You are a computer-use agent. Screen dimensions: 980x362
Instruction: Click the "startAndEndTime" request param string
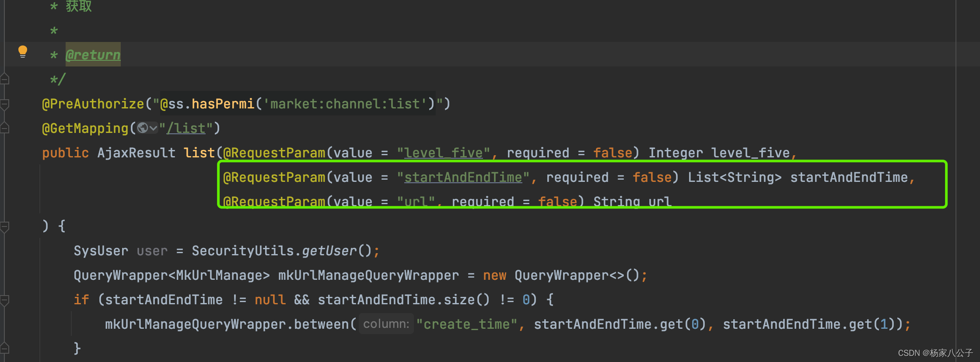click(x=463, y=177)
